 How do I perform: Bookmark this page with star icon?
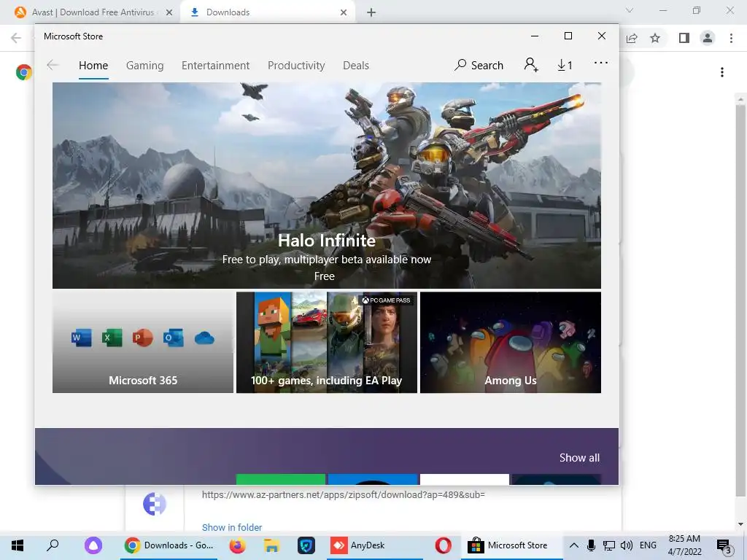click(655, 38)
